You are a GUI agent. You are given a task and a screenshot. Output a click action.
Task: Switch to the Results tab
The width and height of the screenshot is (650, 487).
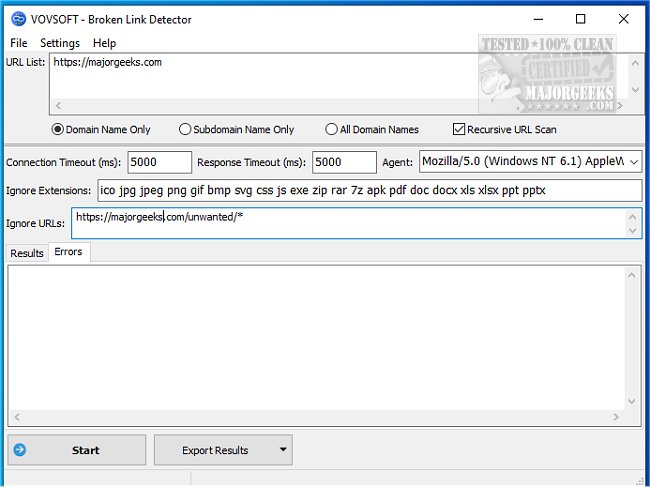click(x=27, y=253)
